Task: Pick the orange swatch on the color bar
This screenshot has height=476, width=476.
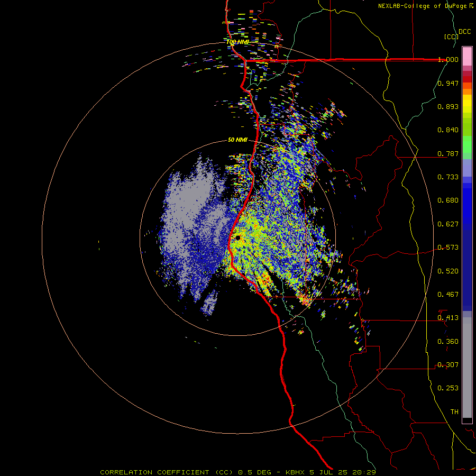Action: coord(467,91)
